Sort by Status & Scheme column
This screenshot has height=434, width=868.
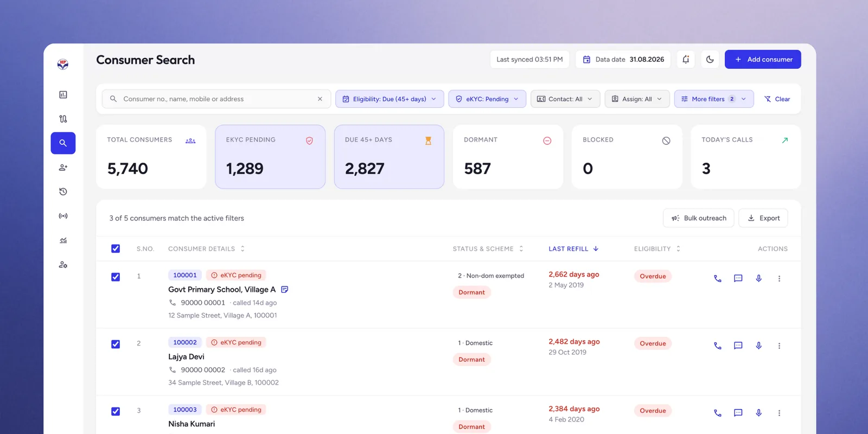488,249
